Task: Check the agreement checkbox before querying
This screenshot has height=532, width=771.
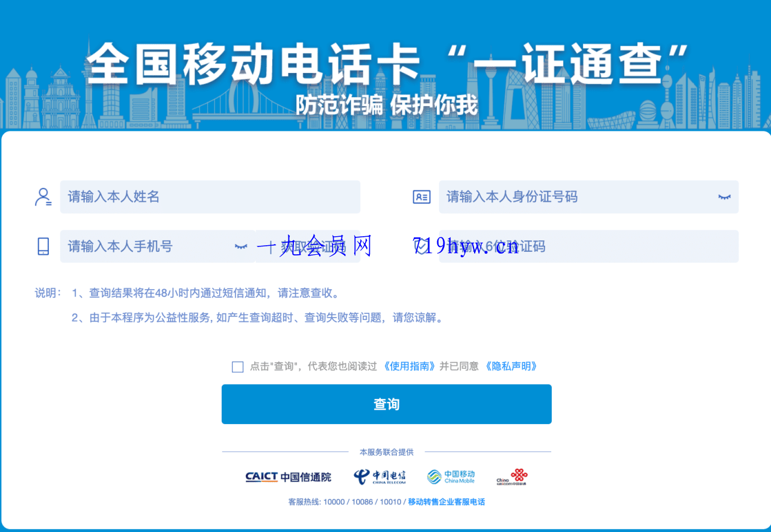Action: click(x=237, y=367)
